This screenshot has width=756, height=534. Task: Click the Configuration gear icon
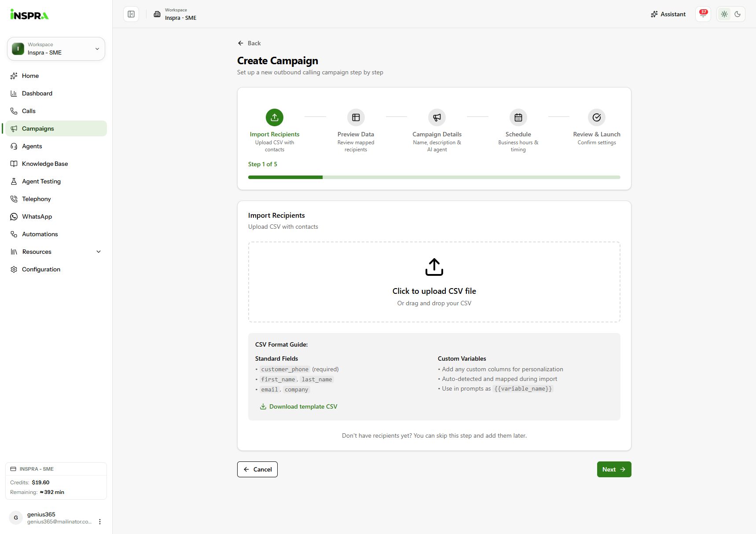(14, 269)
